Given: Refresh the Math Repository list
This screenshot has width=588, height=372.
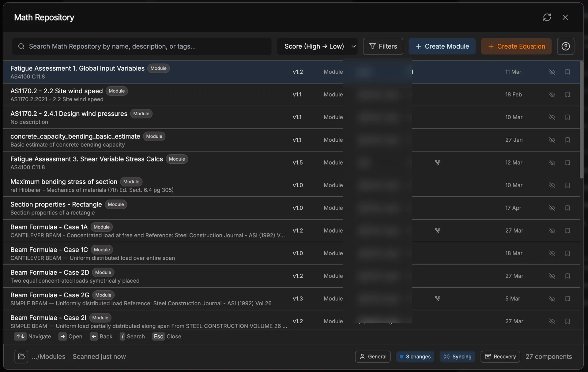Looking at the screenshot, I should click(x=547, y=17).
